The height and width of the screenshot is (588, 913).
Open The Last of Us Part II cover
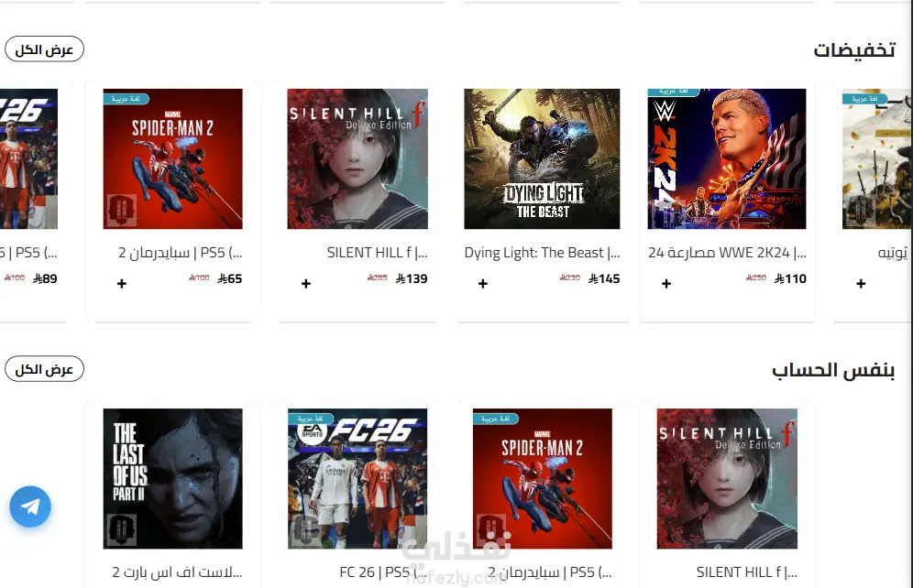pyautogui.click(x=173, y=479)
